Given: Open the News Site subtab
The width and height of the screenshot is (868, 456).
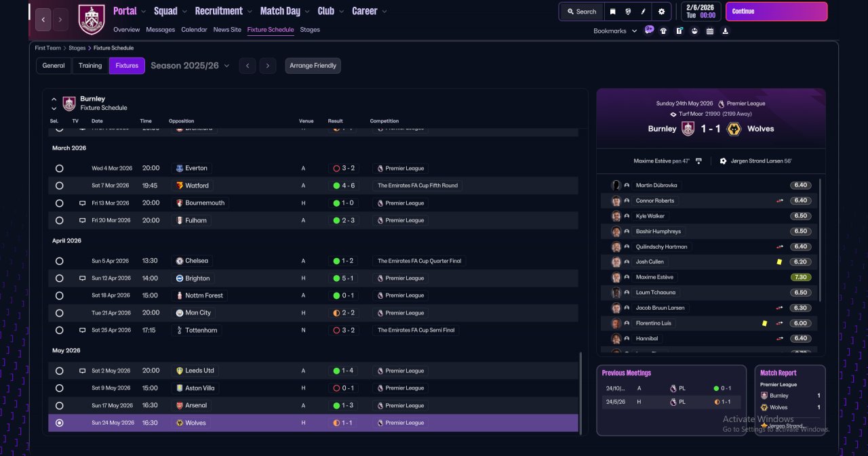Looking at the screenshot, I should 227,30.
